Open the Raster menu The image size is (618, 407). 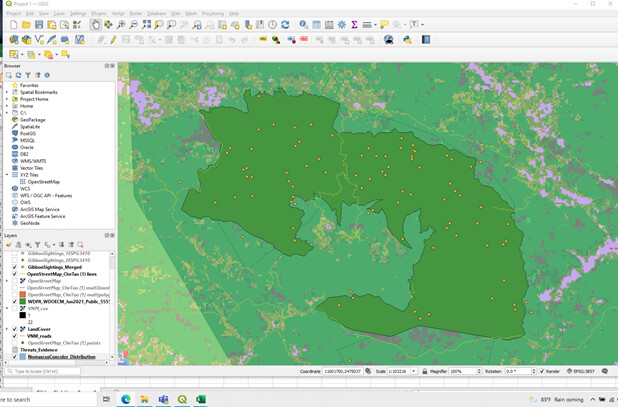pos(136,13)
